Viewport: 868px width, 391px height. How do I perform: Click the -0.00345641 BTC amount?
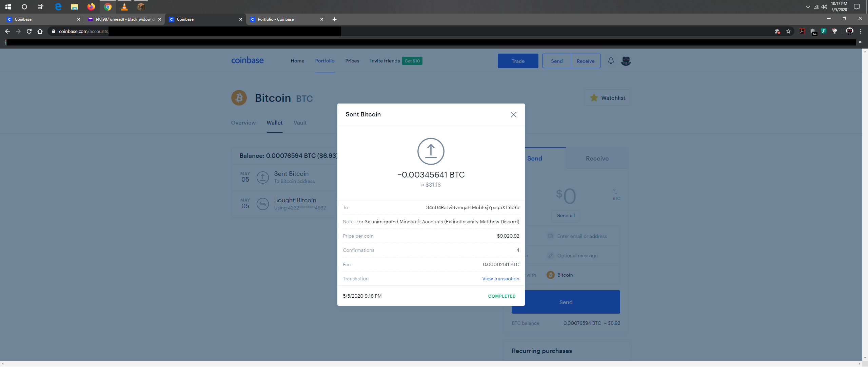tap(431, 175)
